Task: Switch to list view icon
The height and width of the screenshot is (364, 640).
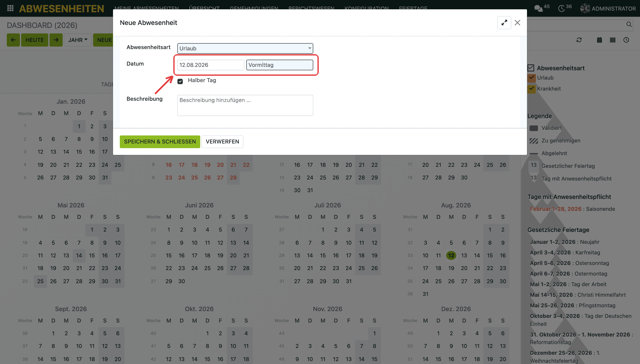Action: pos(612,40)
